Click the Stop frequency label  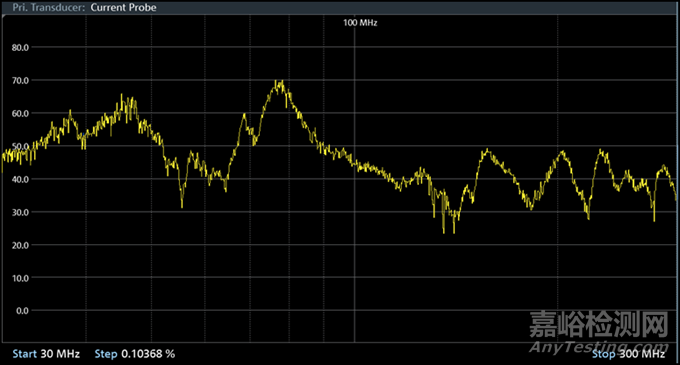604,354
